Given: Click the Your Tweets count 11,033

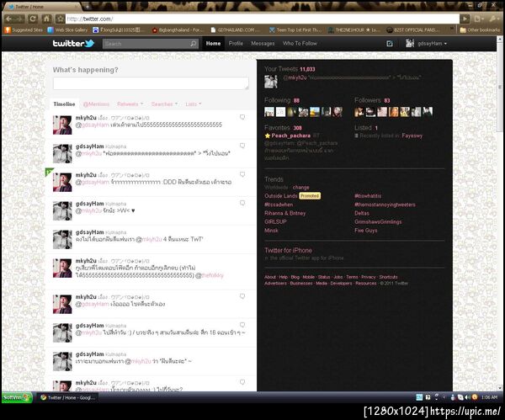Looking at the screenshot, I should coord(307,69).
